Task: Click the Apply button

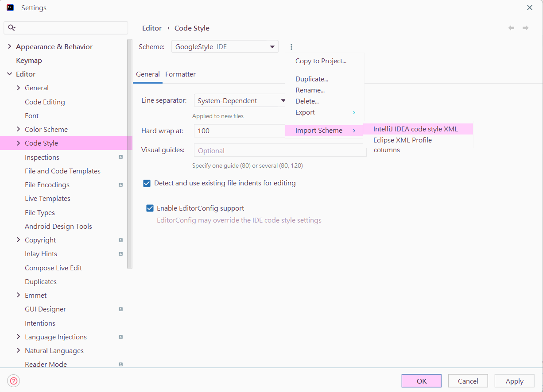Action: click(x=515, y=381)
